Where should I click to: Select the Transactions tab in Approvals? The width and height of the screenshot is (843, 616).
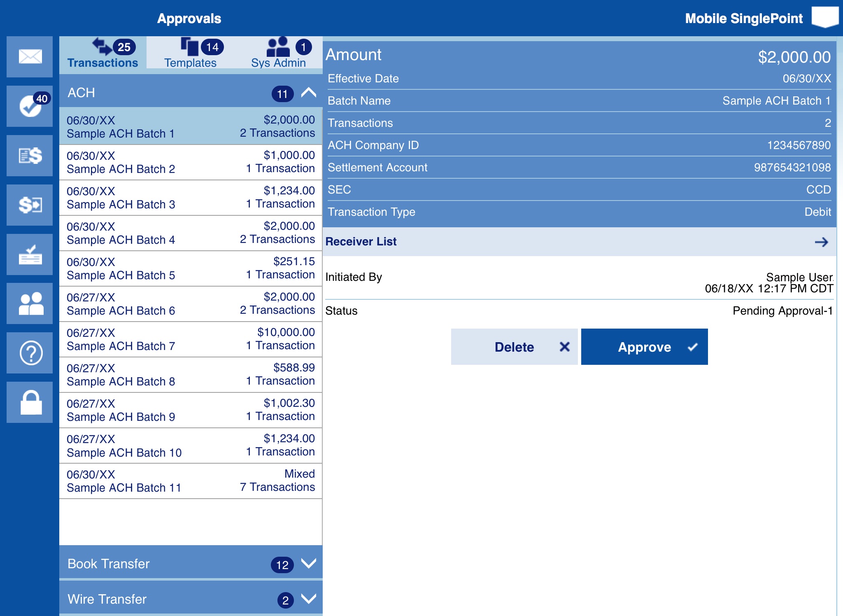pos(103,54)
